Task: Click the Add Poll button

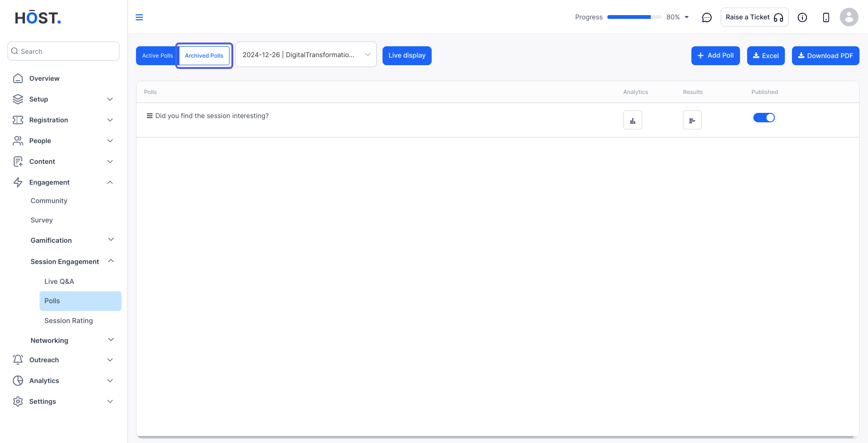Action: 715,56
